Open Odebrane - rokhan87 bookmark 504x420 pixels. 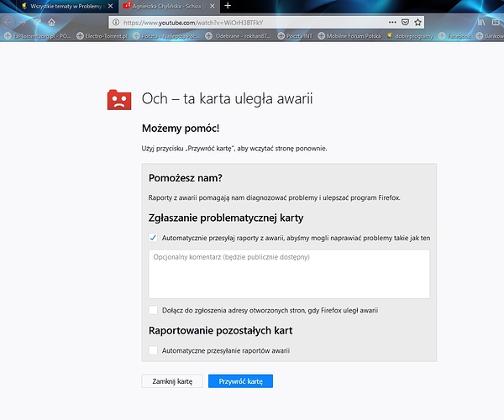[239, 36]
